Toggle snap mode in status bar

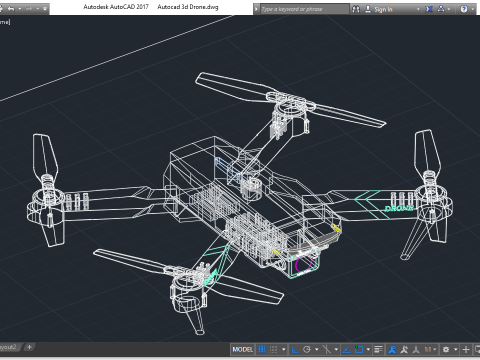273,349
